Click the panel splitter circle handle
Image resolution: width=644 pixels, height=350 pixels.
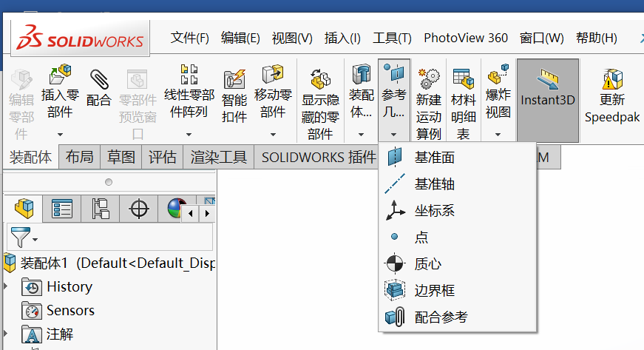tap(109, 182)
